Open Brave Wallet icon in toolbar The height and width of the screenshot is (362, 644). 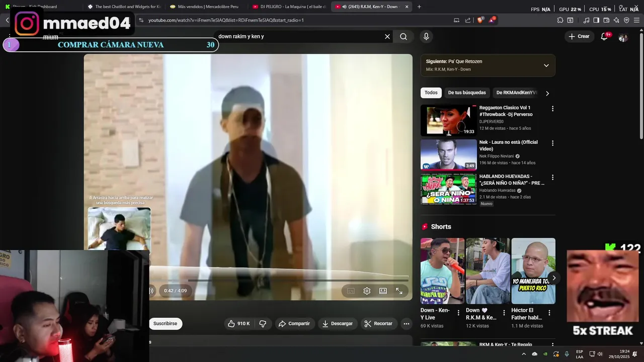(x=606, y=20)
